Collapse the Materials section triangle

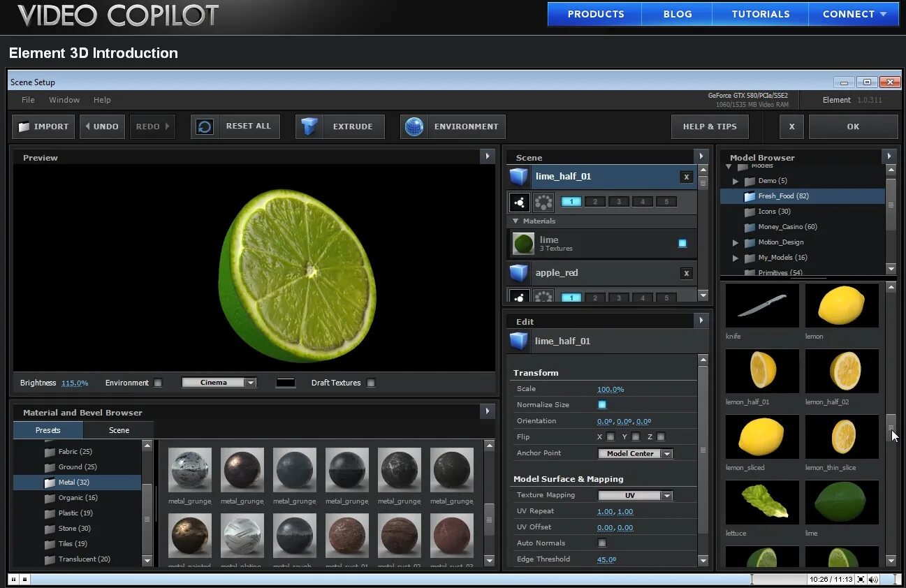coord(516,221)
